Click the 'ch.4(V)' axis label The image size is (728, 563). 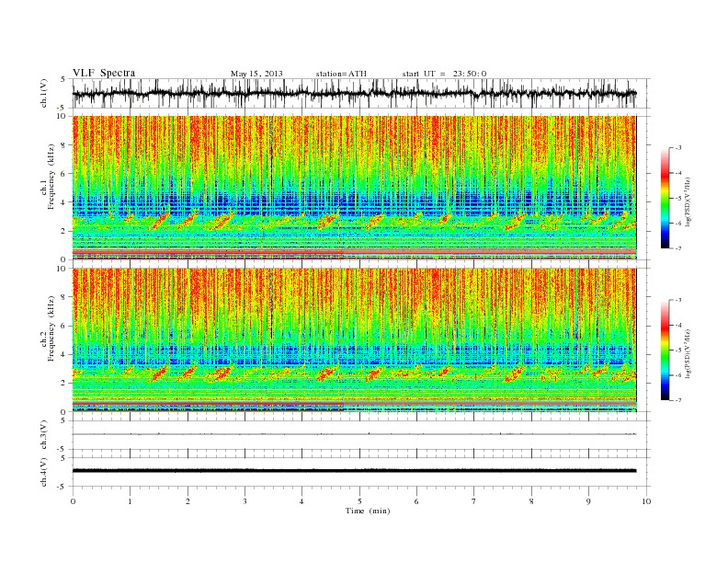click(44, 472)
